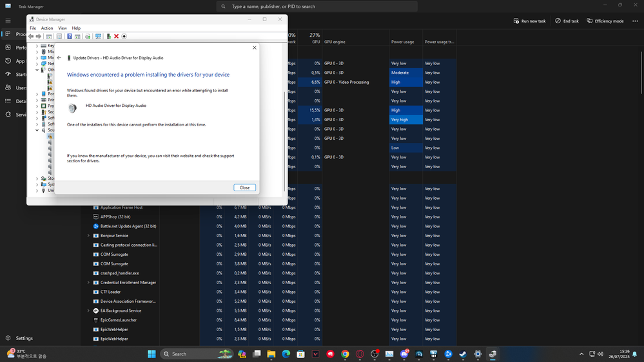
Task: Expand the EA Background Service row
Action: [x=88, y=310]
